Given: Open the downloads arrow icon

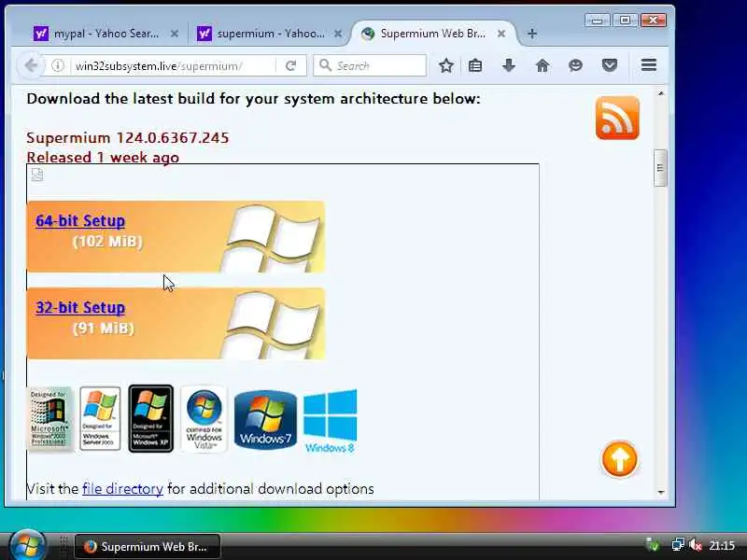Looking at the screenshot, I should coord(508,65).
